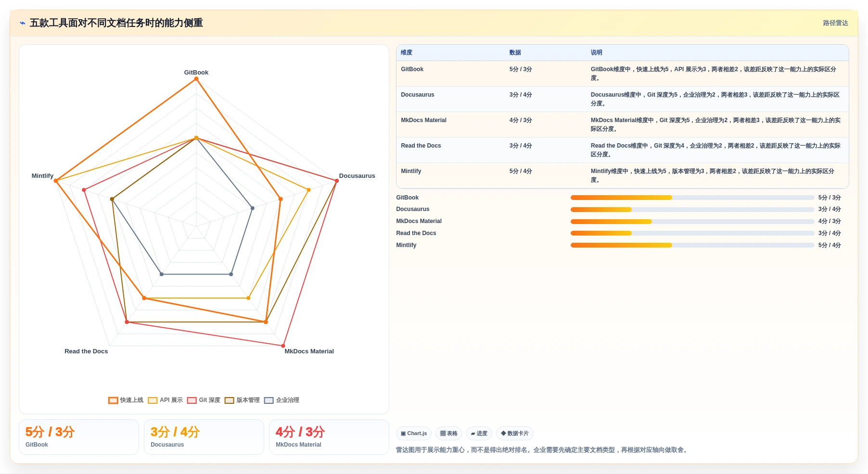Open the Docusaurus 3分 / 4分 stat card

[204, 437]
